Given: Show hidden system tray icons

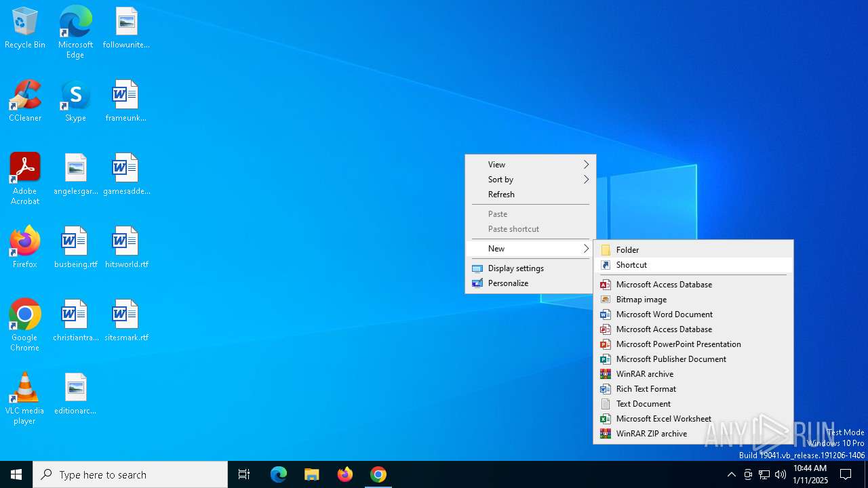Looking at the screenshot, I should click(x=731, y=474).
